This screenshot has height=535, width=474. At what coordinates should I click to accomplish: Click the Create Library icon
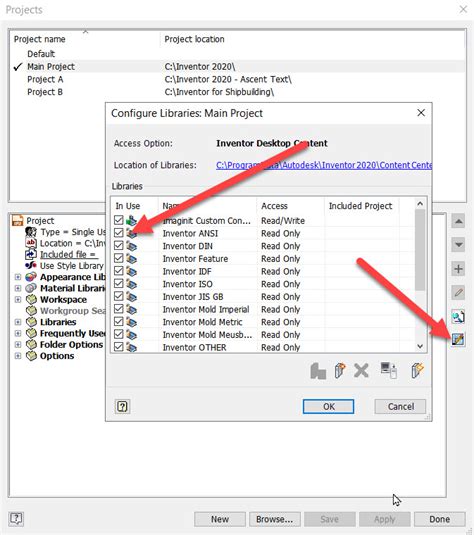(340, 371)
